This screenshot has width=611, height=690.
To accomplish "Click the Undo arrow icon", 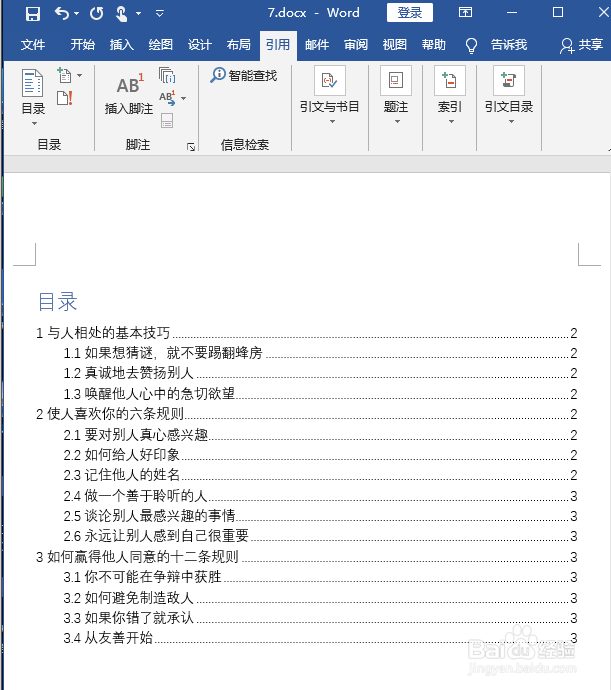I will click(62, 14).
